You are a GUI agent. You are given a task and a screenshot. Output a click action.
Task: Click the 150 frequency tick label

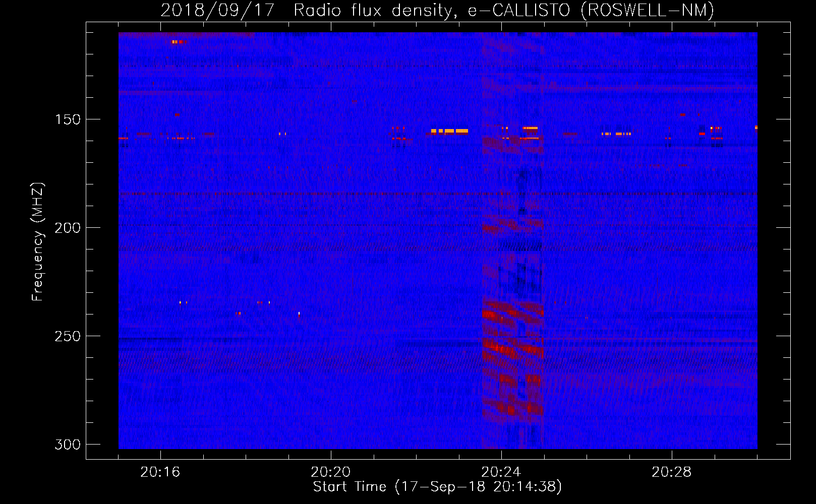[68, 119]
